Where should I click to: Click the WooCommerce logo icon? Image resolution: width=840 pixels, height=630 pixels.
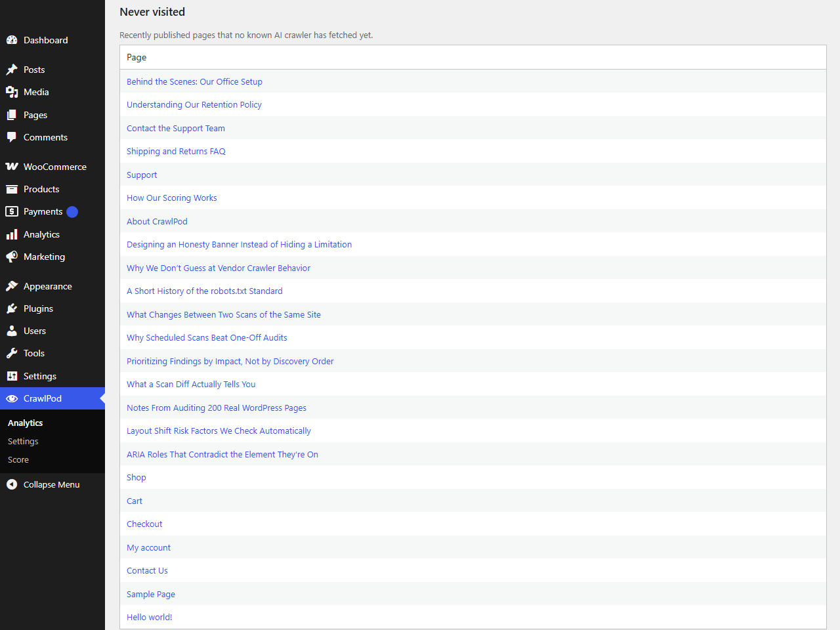12,167
